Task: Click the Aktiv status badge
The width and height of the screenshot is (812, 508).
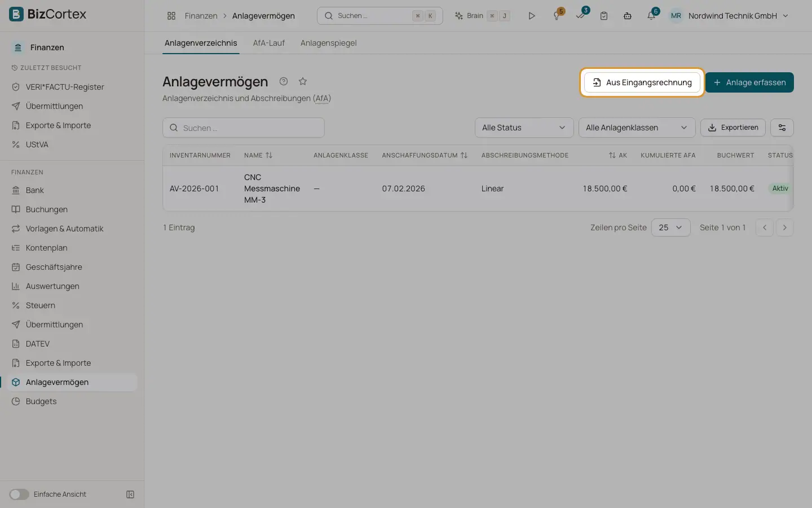Action: pyautogui.click(x=780, y=189)
